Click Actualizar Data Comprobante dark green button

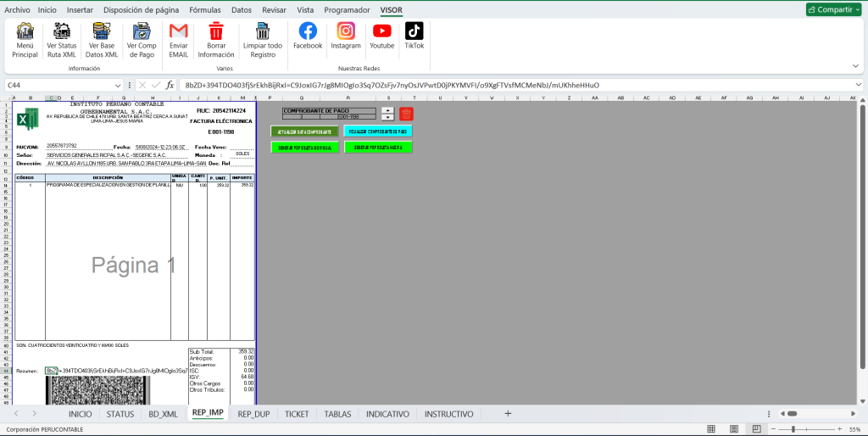[x=304, y=131]
